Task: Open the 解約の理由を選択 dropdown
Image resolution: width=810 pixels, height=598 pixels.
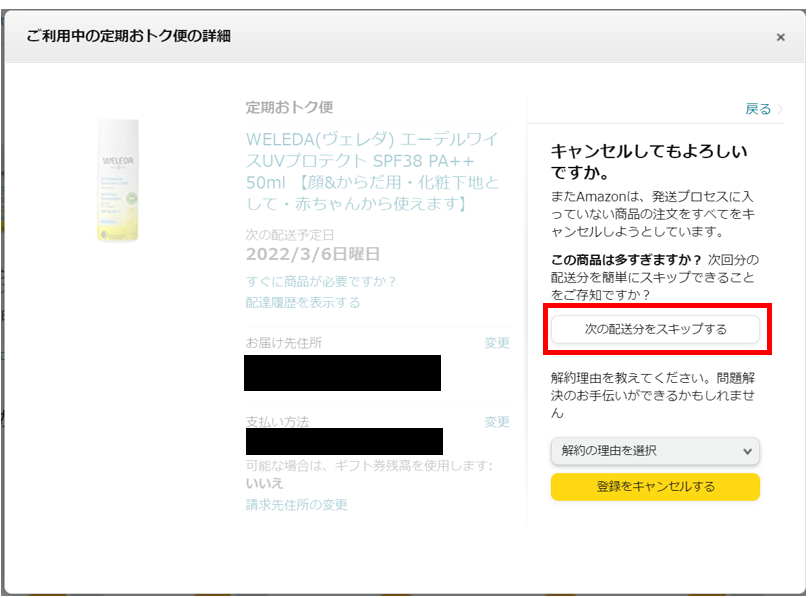Action: (655, 451)
